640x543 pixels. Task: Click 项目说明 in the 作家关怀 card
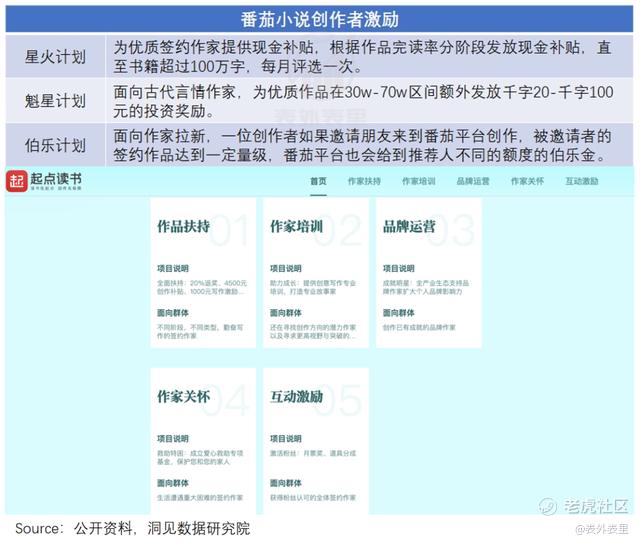pyautogui.click(x=173, y=438)
